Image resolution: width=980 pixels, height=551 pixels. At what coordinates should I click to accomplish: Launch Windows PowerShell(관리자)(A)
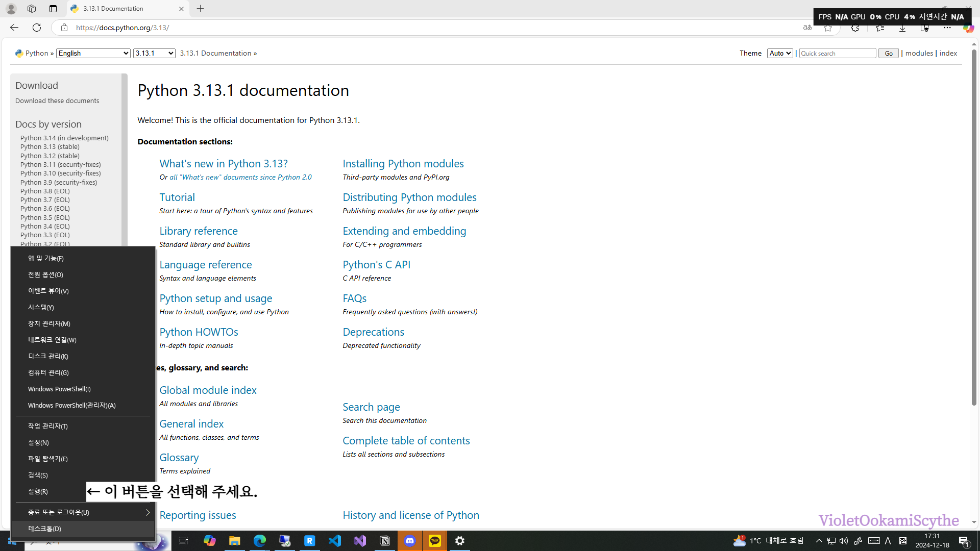83,405
